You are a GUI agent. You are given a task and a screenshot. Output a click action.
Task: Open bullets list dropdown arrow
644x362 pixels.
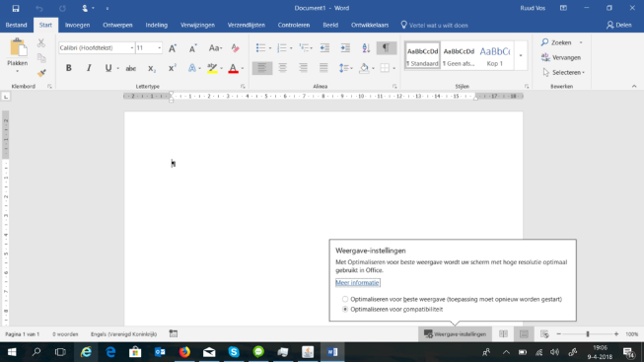[270, 48]
